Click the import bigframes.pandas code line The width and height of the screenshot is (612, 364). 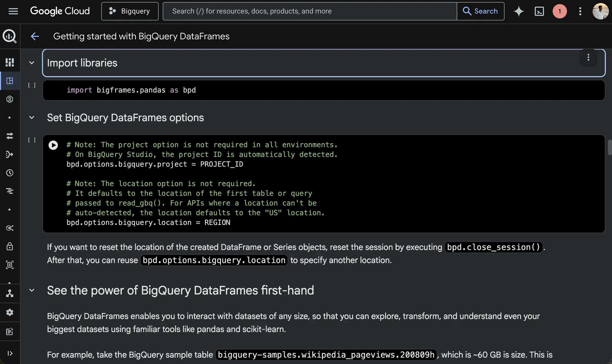tap(131, 90)
